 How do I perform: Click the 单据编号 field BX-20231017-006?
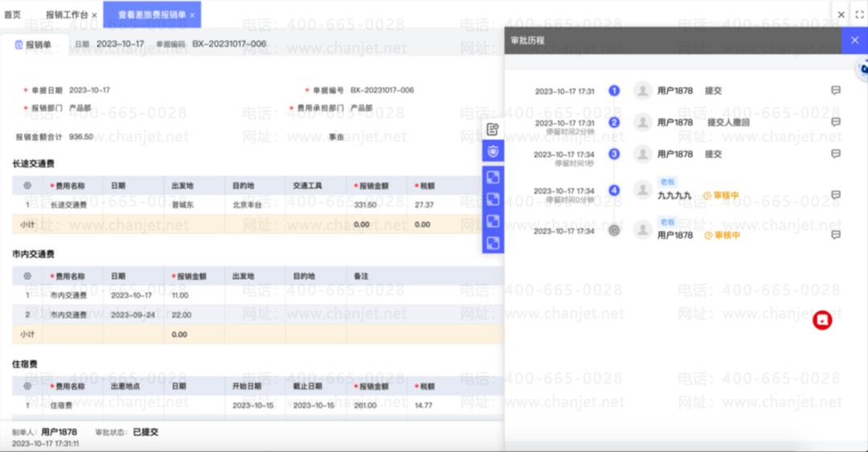[382, 90]
